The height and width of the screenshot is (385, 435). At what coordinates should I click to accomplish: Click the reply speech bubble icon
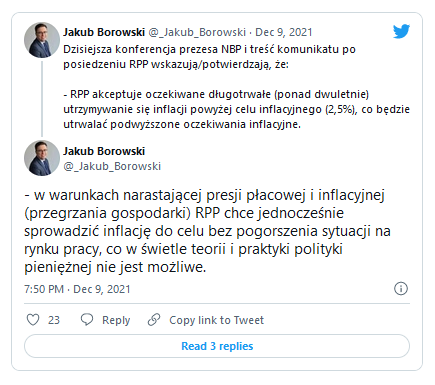tap(87, 319)
